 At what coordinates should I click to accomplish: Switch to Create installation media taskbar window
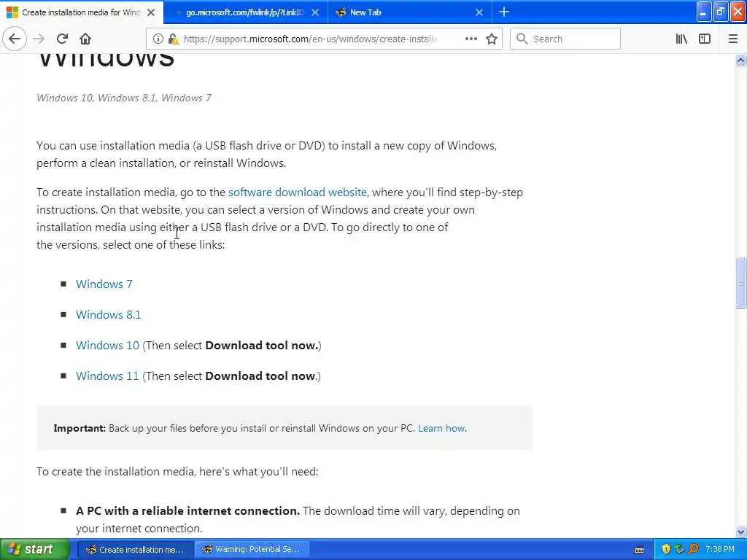pos(135,550)
